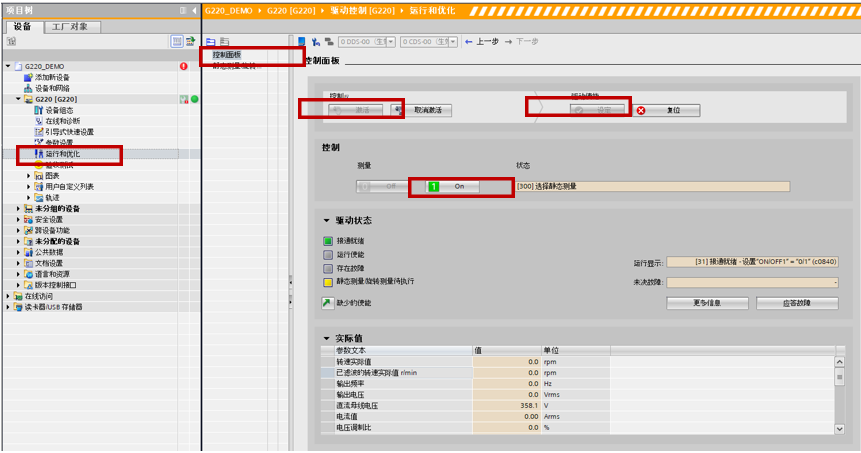Screen dimensions: 861x453
Task: Expand the 图表 tree node
Action: click(x=29, y=176)
